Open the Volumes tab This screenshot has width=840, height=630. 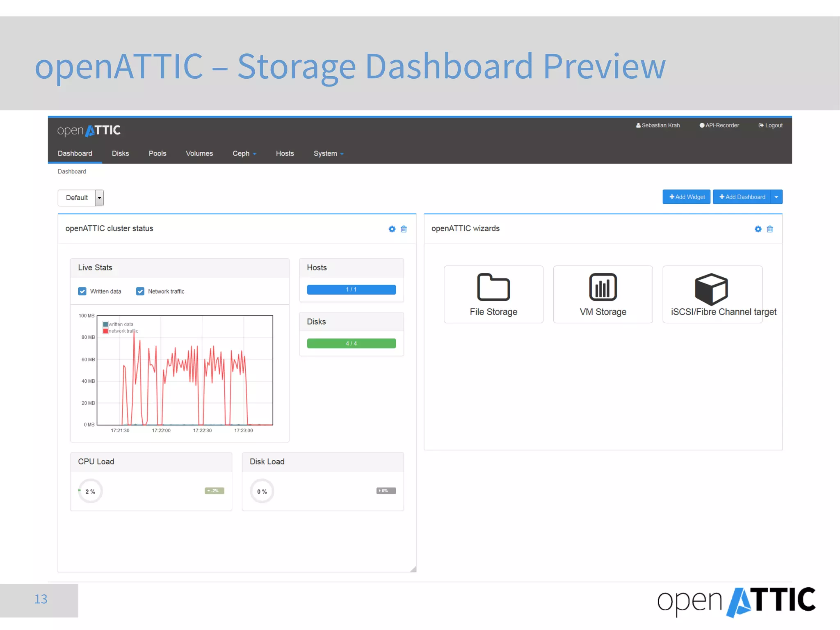click(x=199, y=153)
